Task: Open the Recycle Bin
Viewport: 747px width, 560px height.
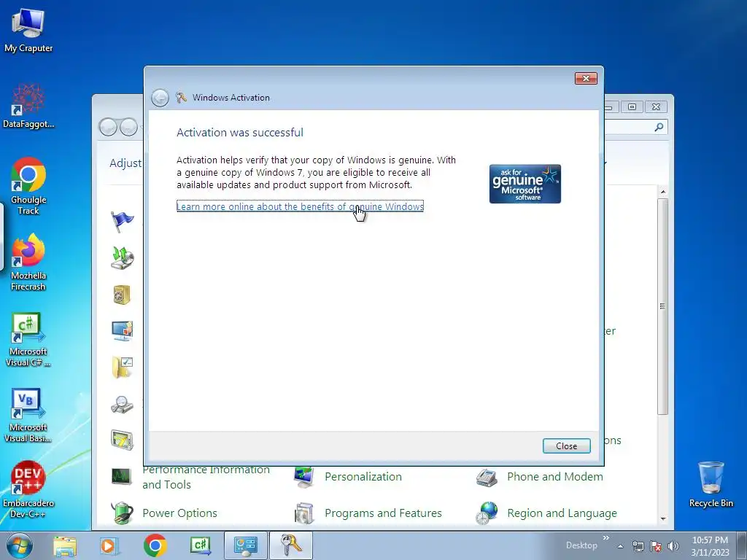Action: pos(711,484)
